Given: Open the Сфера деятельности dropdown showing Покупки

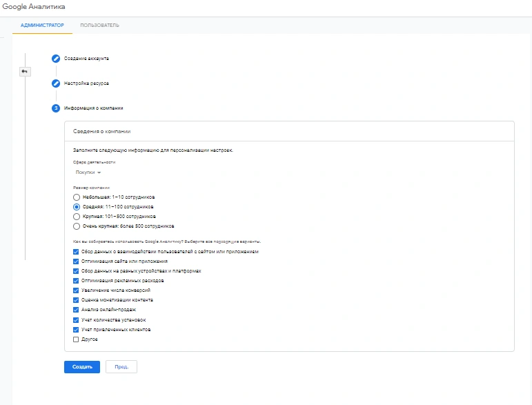Looking at the screenshot, I should point(88,172).
